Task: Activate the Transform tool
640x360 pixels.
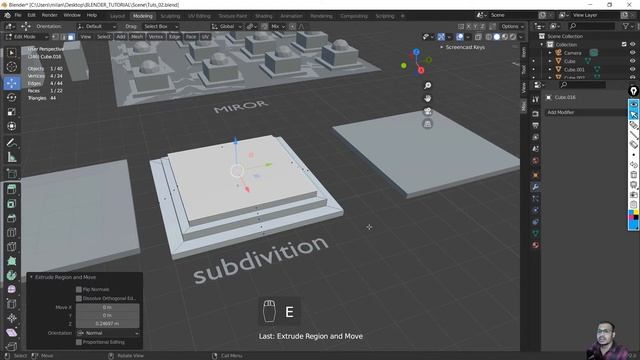Action: [x=11, y=126]
